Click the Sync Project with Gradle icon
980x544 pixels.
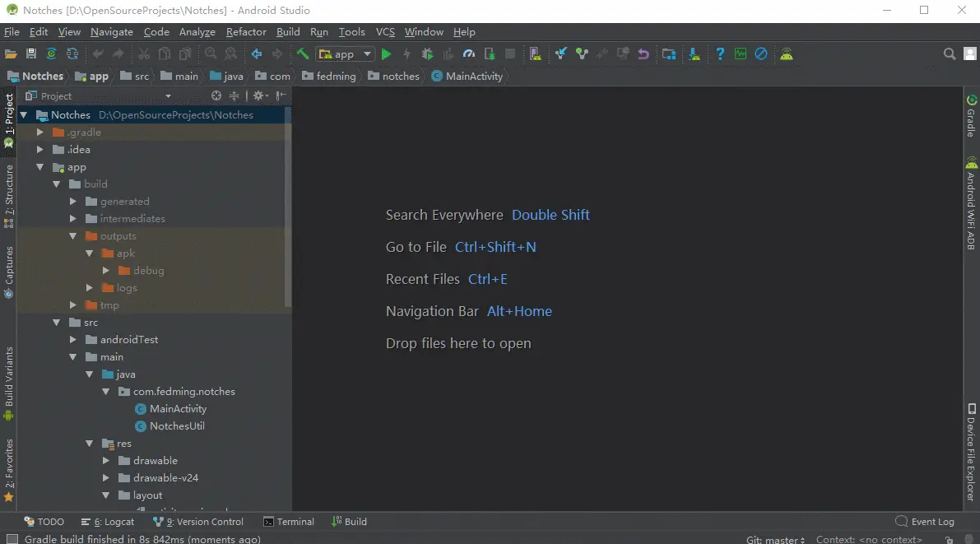51,54
